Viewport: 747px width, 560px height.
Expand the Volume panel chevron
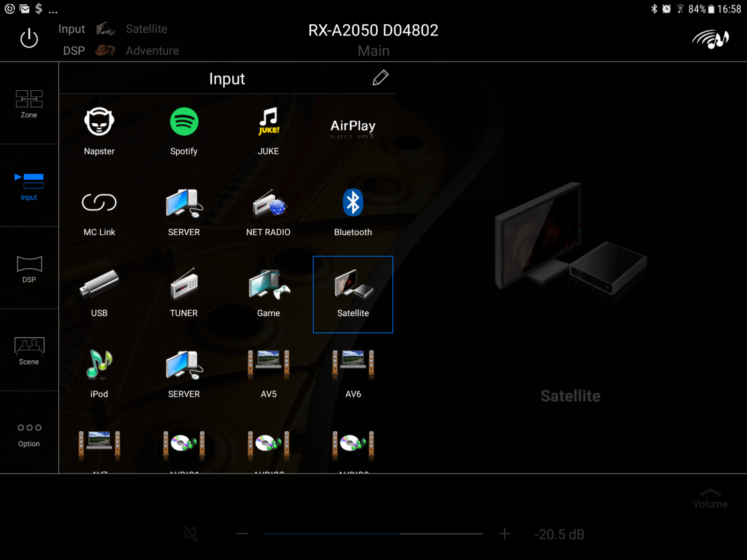(x=710, y=493)
